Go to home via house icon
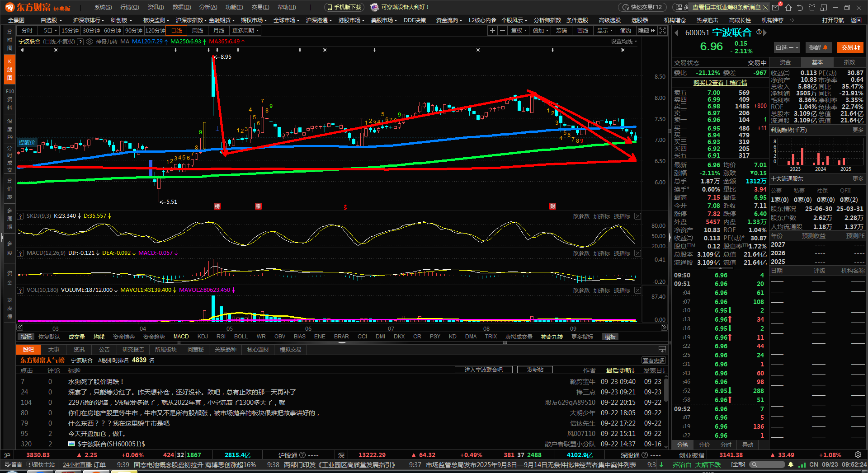The image size is (868, 473). click(x=788, y=7)
